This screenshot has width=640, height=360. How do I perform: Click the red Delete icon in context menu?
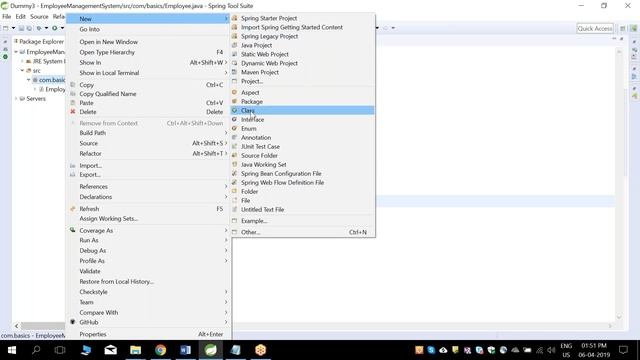click(73, 111)
